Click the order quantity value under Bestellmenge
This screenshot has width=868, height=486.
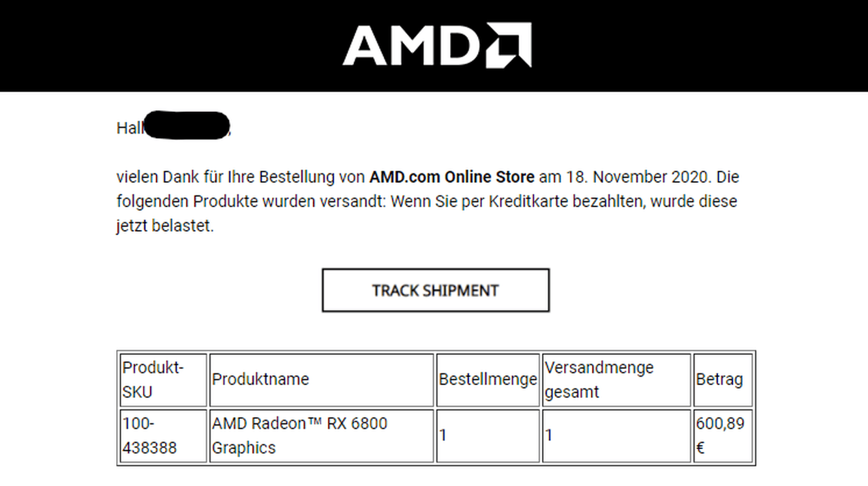click(443, 435)
